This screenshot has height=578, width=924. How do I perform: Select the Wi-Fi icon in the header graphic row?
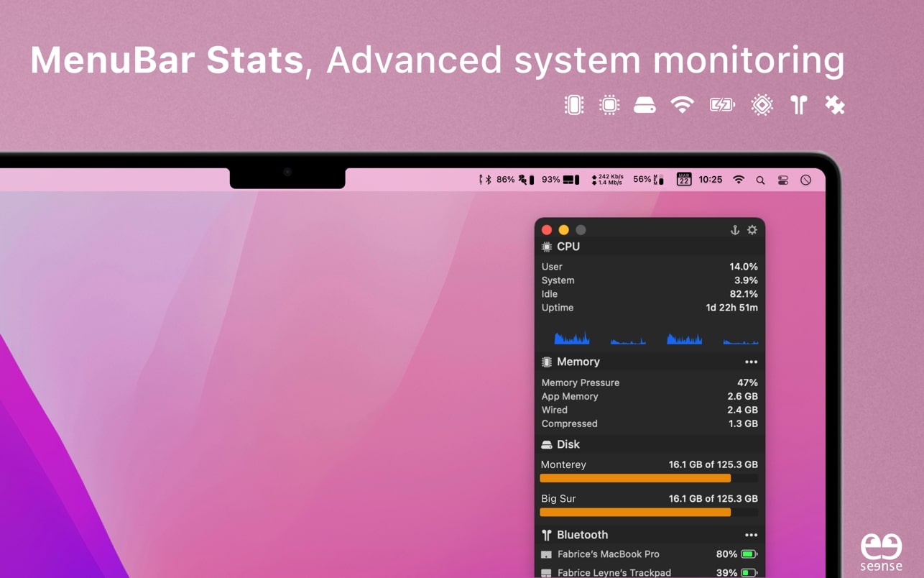682,104
